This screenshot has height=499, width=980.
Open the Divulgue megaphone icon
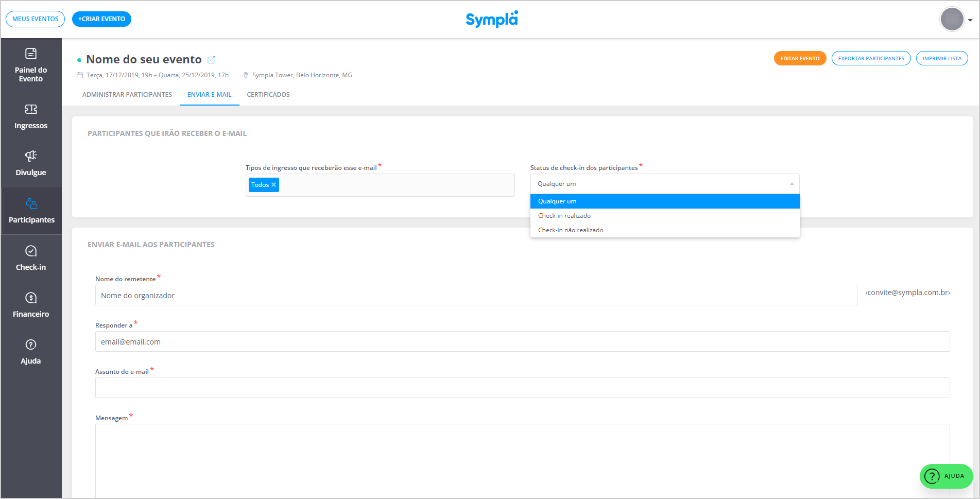(x=31, y=156)
